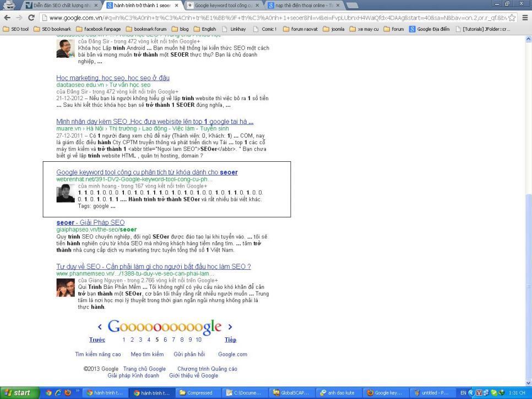Go to the previous page via Trước
Viewport: 532px width, 399px height.
coord(97,340)
